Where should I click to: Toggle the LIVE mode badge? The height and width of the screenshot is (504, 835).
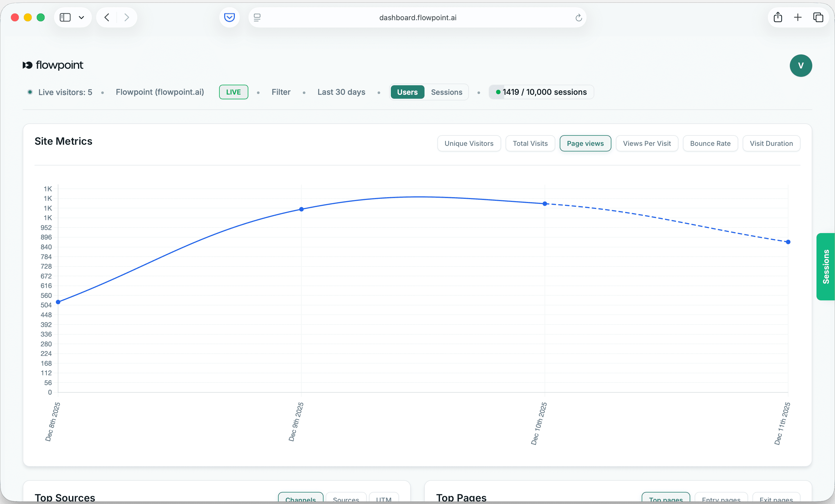point(233,92)
